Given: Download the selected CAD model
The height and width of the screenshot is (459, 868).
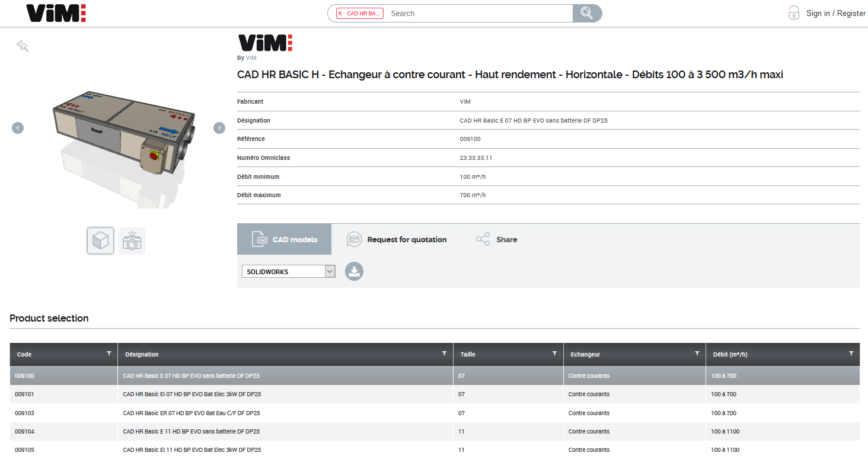Looking at the screenshot, I should 354,271.
